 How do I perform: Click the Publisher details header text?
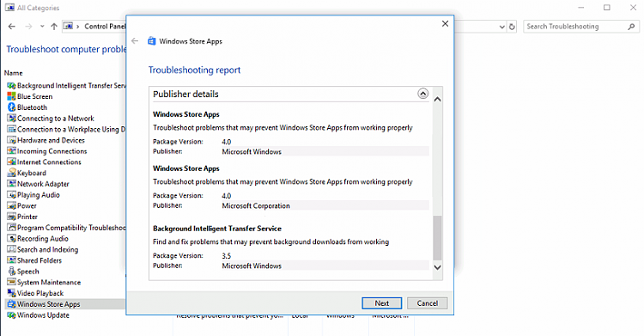click(x=185, y=94)
